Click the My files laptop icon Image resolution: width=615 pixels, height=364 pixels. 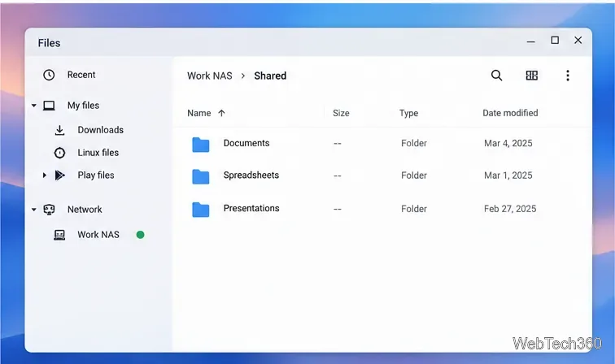[49, 106]
